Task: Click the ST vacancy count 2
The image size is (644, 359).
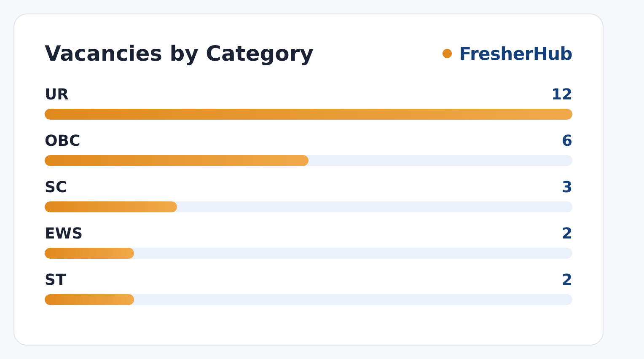Action: pos(567,280)
